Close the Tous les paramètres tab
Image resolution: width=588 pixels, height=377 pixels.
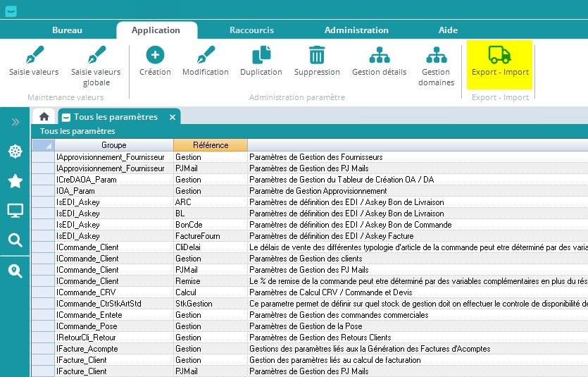pyautogui.click(x=173, y=117)
